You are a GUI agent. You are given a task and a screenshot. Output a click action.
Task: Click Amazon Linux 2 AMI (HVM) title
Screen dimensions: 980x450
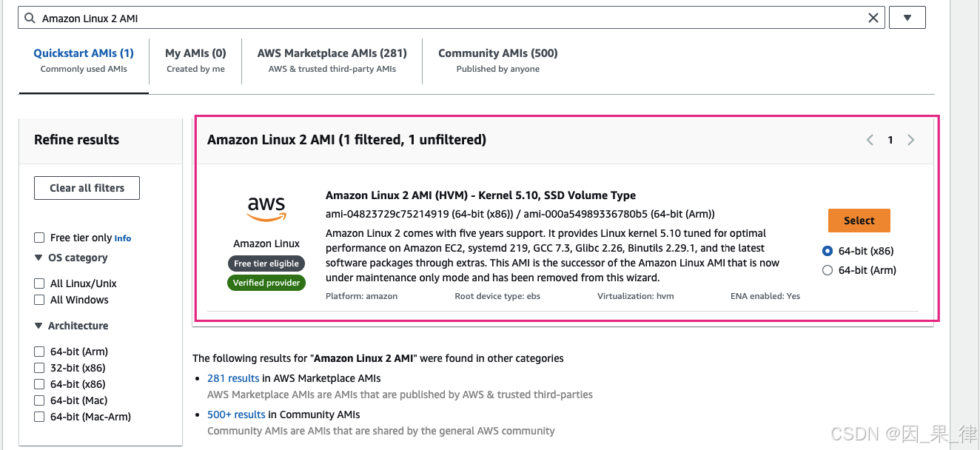[x=480, y=195]
